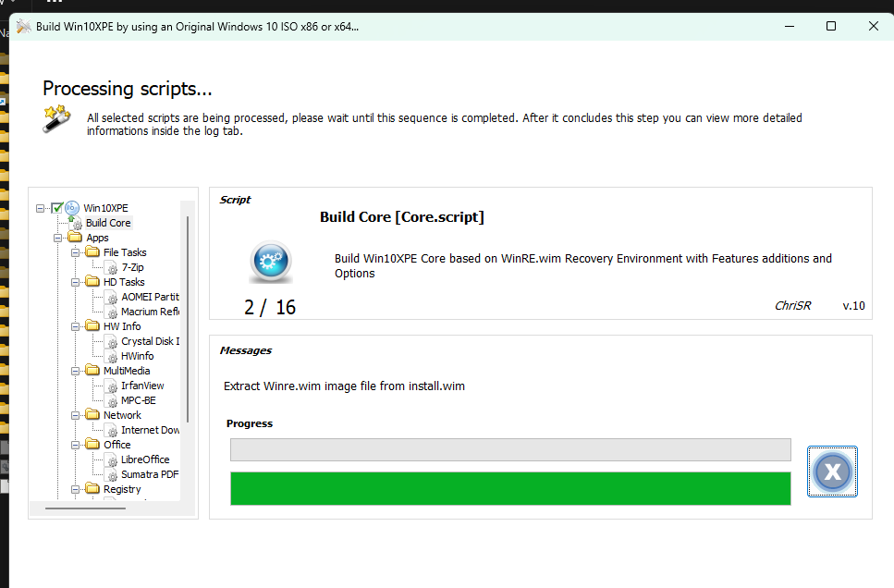Click the '2 / 16' script counter

(x=270, y=307)
